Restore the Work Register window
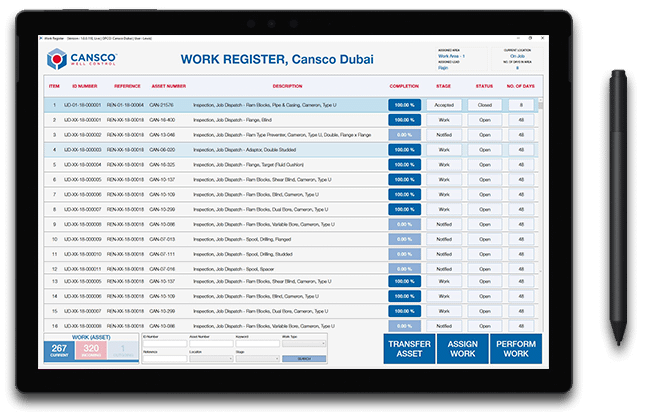This screenshot has width=658, height=414. pyautogui.click(x=530, y=38)
